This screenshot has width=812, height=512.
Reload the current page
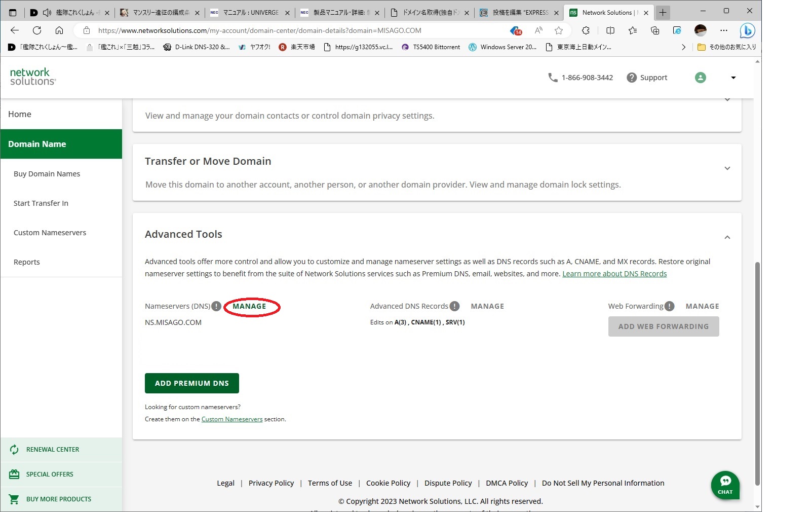(x=37, y=30)
